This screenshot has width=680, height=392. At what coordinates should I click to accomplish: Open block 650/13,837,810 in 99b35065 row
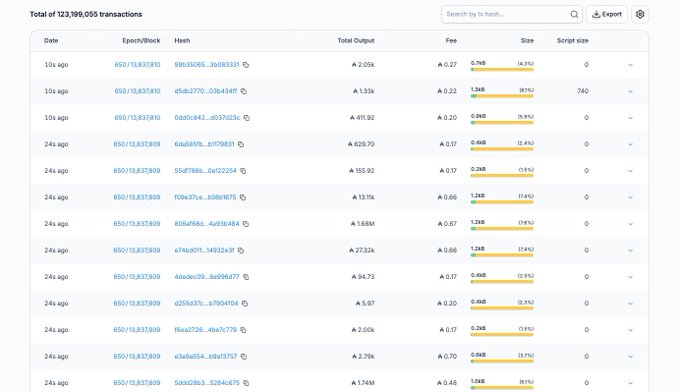point(137,65)
